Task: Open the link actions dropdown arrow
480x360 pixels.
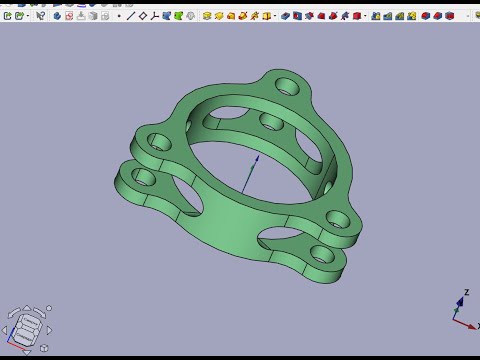Action: [28, 16]
